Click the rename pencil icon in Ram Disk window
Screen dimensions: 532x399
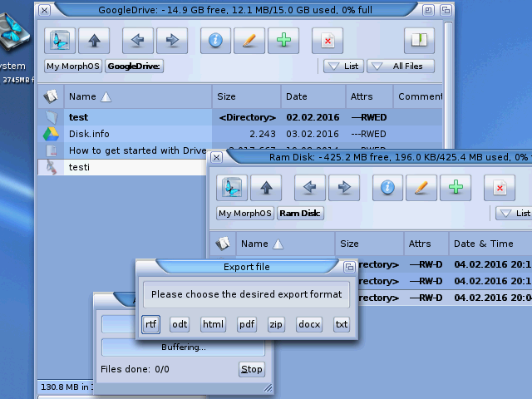(421, 188)
